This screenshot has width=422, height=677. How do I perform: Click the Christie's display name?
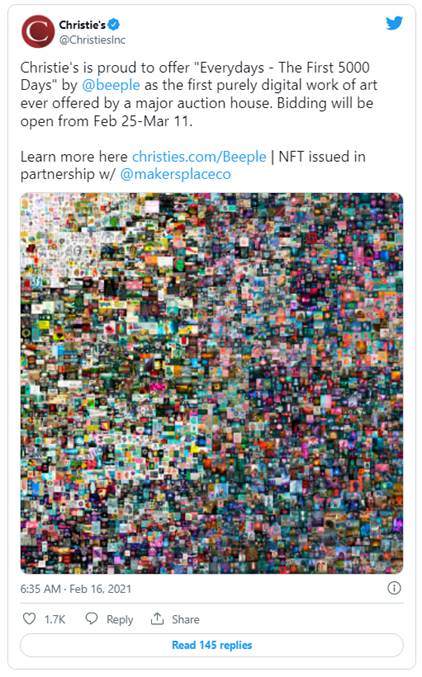click(x=82, y=25)
